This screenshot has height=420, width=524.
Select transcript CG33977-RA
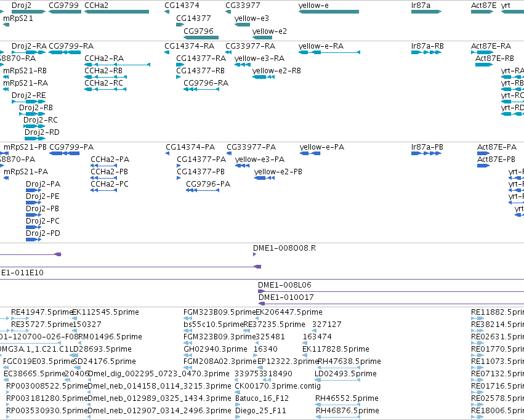(228, 52)
